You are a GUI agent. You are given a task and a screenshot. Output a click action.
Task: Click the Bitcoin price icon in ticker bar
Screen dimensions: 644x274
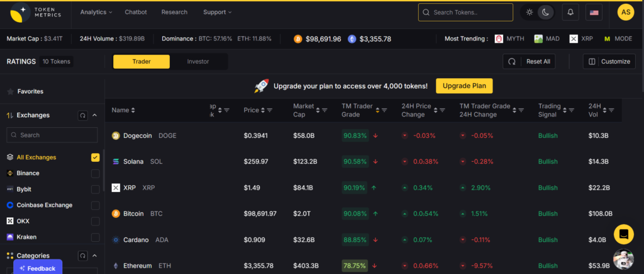[297, 39]
